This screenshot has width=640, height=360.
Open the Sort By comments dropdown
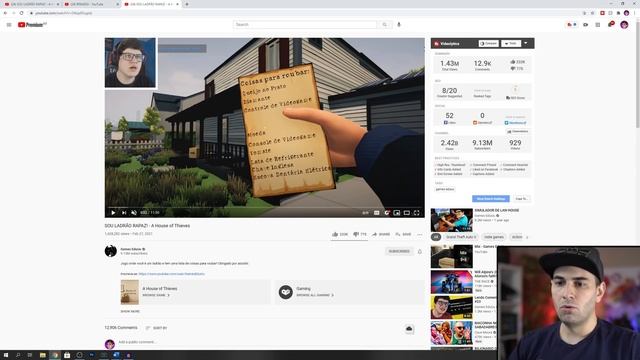coord(156,328)
